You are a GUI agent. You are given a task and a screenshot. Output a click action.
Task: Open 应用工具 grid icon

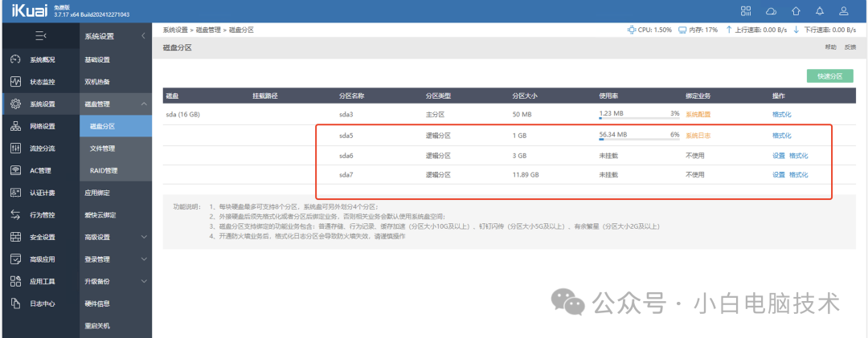[x=15, y=281]
